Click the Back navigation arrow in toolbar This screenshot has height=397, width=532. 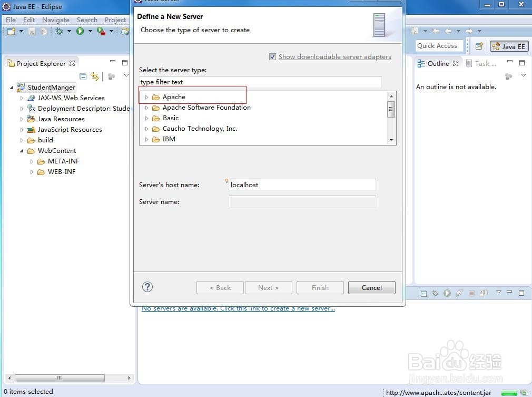(448, 31)
